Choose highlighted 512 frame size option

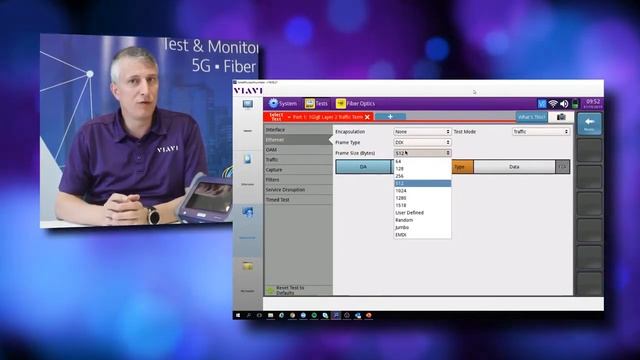click(422, 183)
